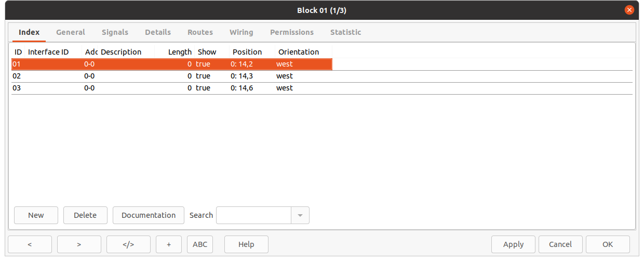
Task: Expand the Search dropdown arrow
Action: [x=300, y=215]
